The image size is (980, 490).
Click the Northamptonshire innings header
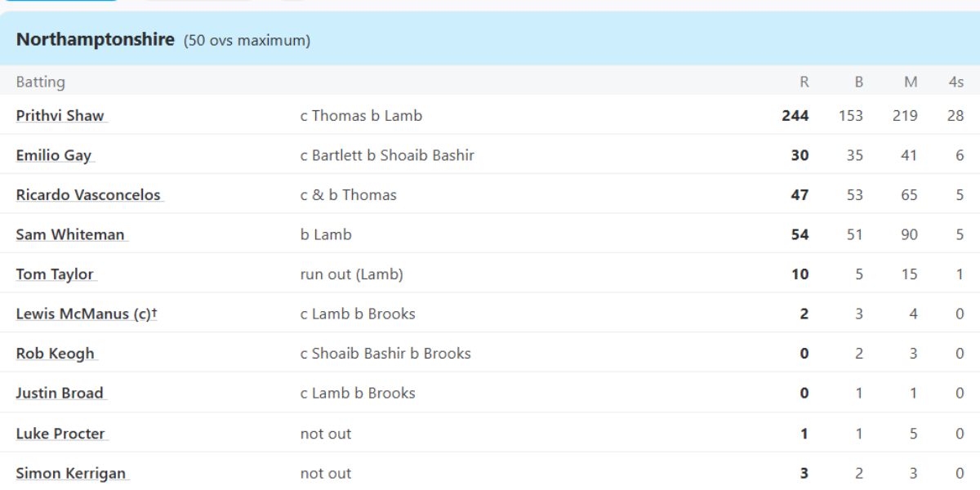96,39
